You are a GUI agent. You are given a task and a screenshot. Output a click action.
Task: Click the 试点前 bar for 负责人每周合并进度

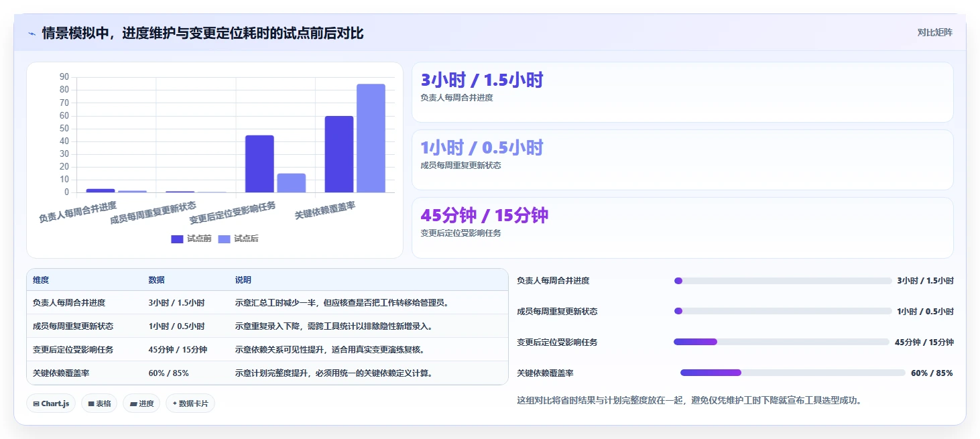[101, 190]
